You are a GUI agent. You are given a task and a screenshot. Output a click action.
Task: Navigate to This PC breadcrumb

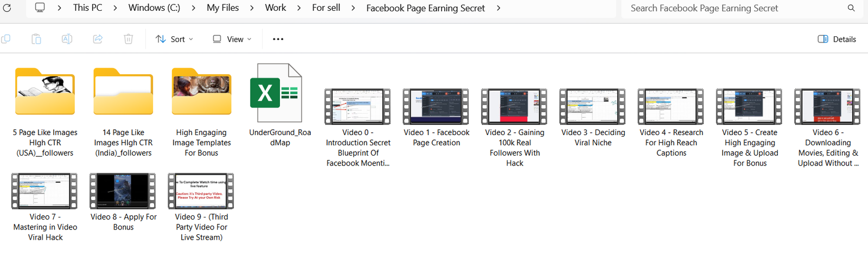(88, 8)
